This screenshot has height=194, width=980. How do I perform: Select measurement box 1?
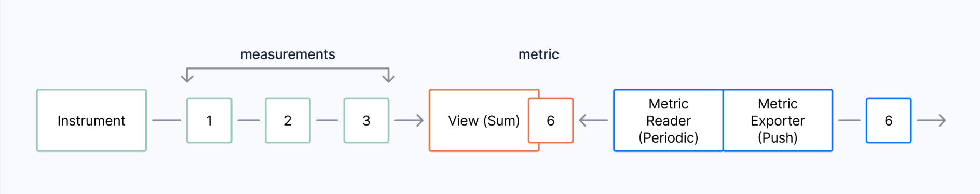pos(209,120)
